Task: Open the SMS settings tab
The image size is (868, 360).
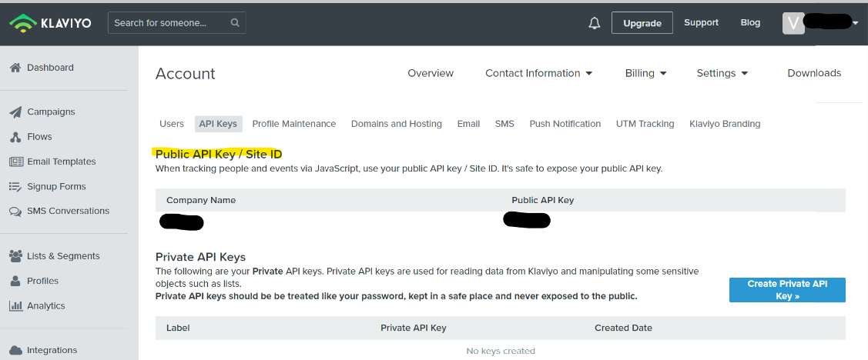Action: pyautogui.click(x=504, y=124)
